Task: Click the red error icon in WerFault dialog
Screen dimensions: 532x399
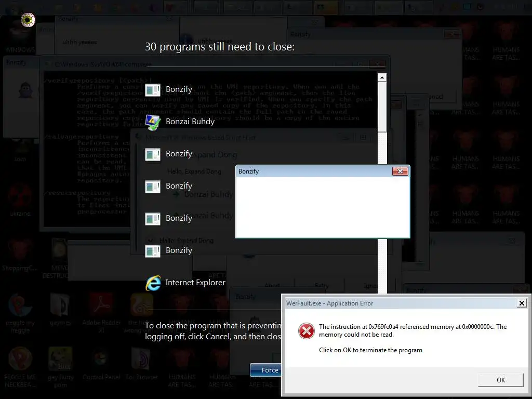Action: (307, 331)
